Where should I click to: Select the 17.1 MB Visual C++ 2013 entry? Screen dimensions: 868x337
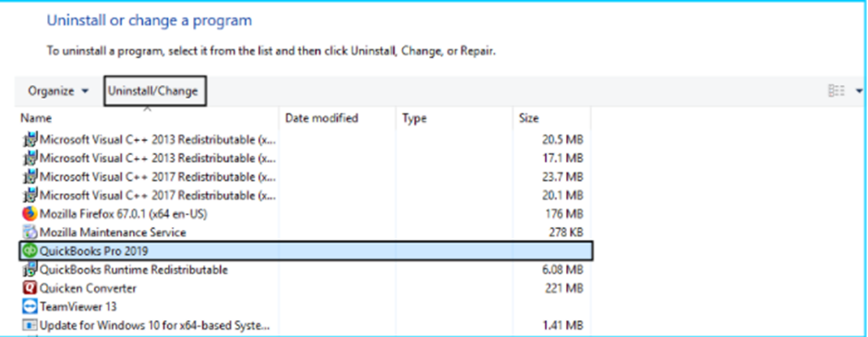pos(305,158)
